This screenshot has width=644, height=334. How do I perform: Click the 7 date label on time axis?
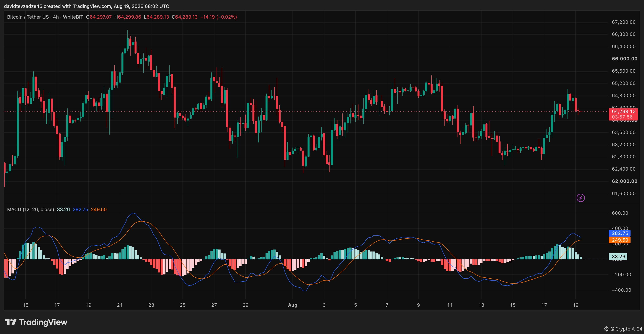click(x=387, y=305)
